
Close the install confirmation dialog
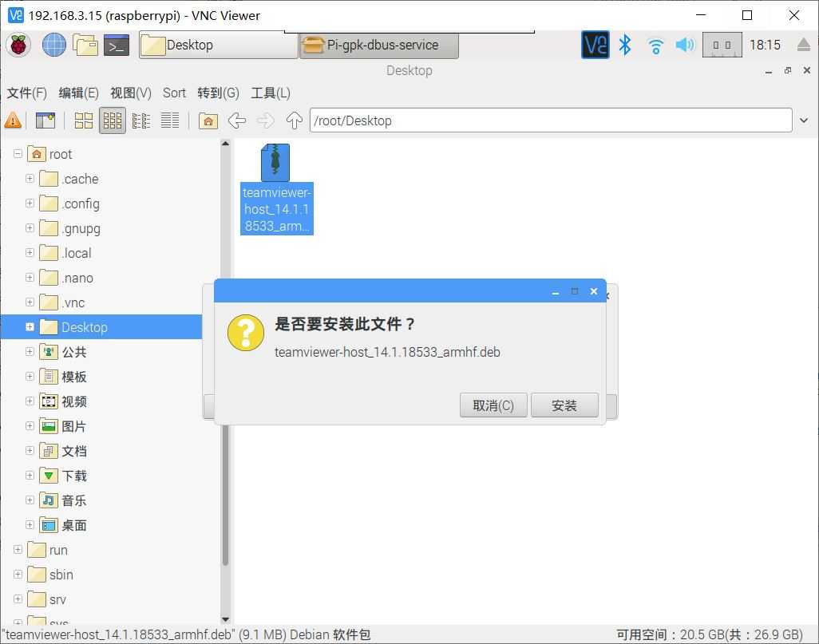(x=594, y=291)
